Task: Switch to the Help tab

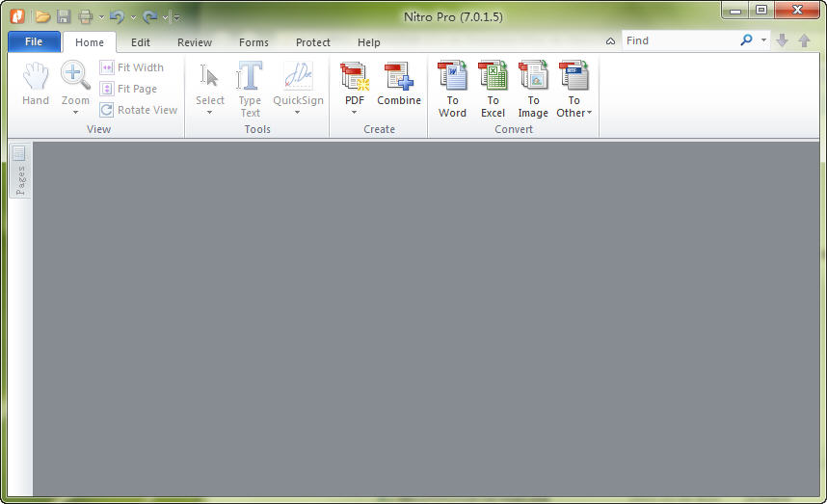Action: (368, 42)
